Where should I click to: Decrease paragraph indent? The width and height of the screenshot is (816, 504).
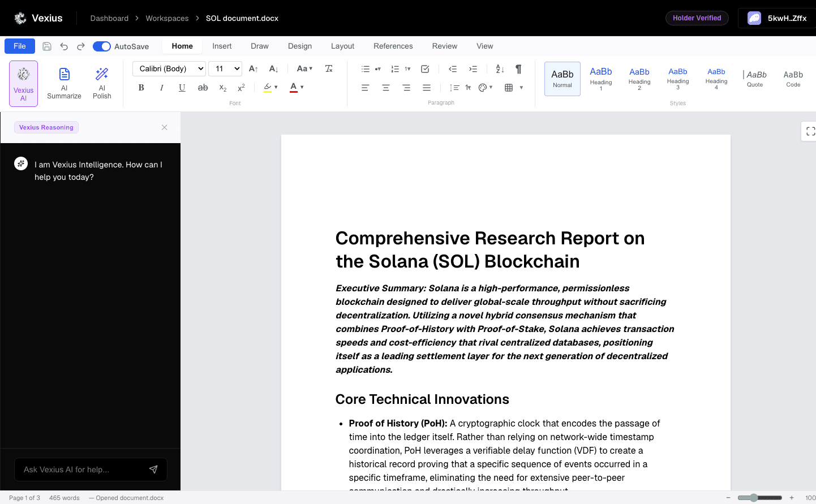tap(453, 69)
